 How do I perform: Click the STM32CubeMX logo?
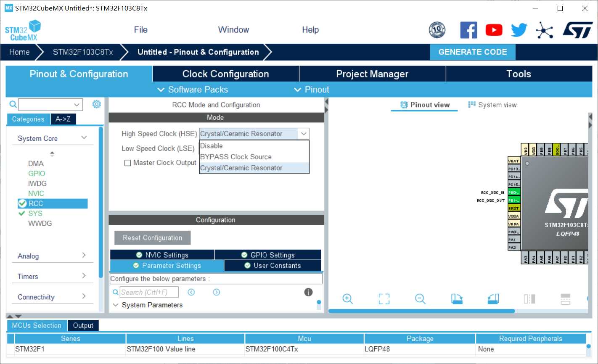(23, 31)
